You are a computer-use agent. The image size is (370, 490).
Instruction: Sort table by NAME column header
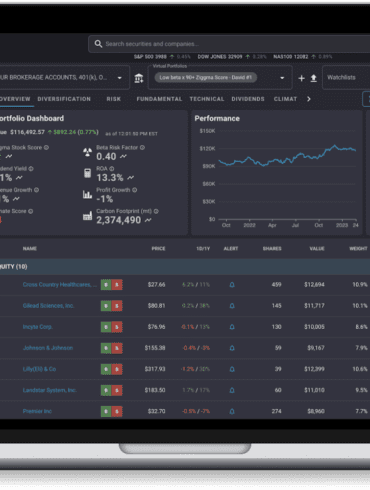point(30,249)
